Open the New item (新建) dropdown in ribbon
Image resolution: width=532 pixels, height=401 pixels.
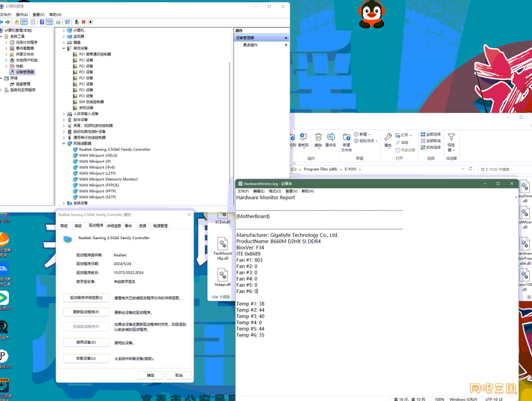(x=362, y=134)
